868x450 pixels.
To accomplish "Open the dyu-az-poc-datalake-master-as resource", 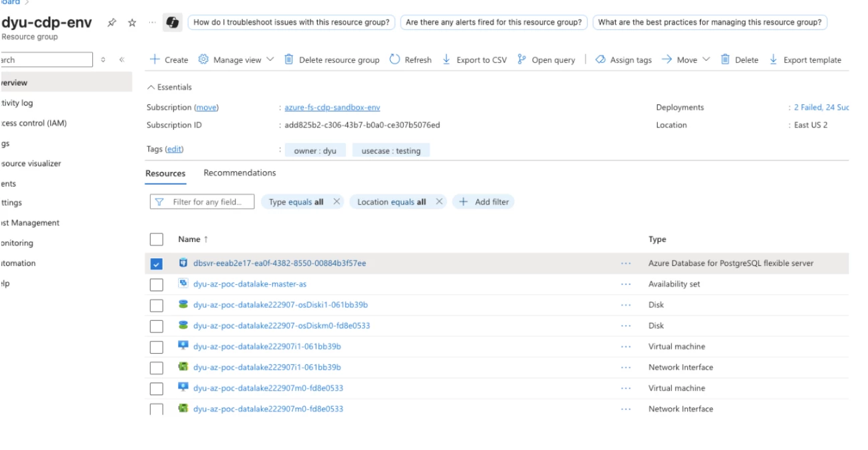I will tap(250, 284).
